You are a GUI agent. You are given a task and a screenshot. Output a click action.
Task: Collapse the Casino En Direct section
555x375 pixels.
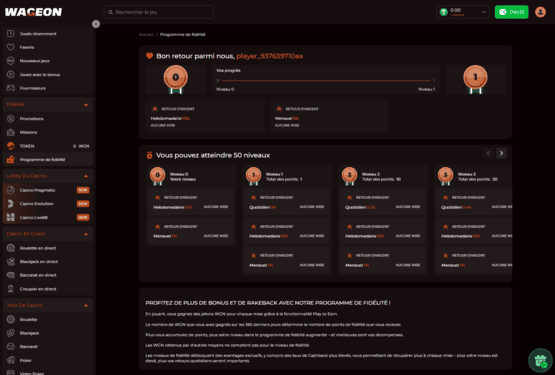(x=86, y=234)
